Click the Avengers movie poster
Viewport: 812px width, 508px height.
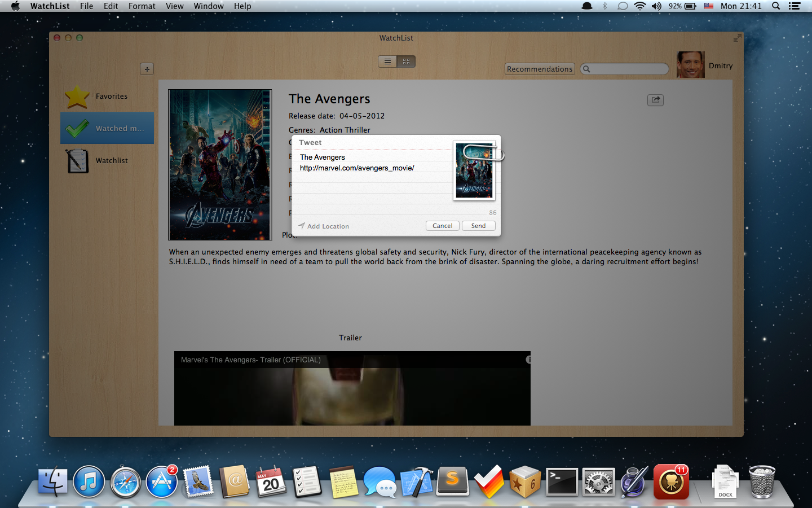(220, 165)
